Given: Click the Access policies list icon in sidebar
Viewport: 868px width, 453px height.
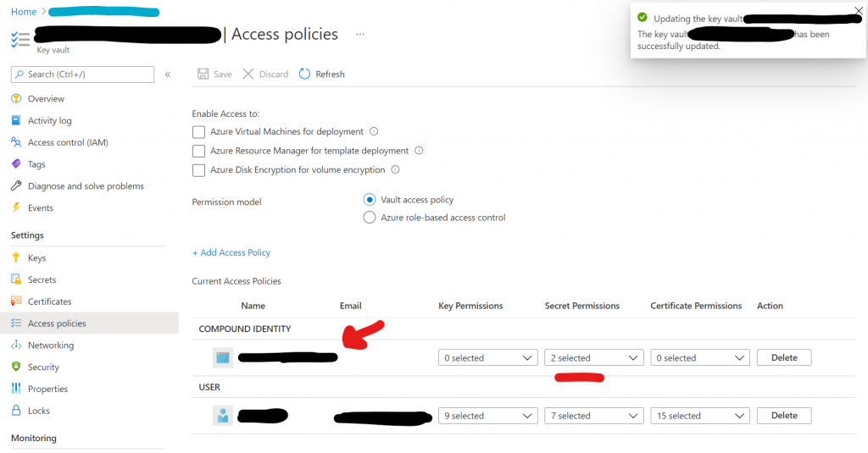Looking at the screenshot, I should pyautogui.click(x=16, y=323).
